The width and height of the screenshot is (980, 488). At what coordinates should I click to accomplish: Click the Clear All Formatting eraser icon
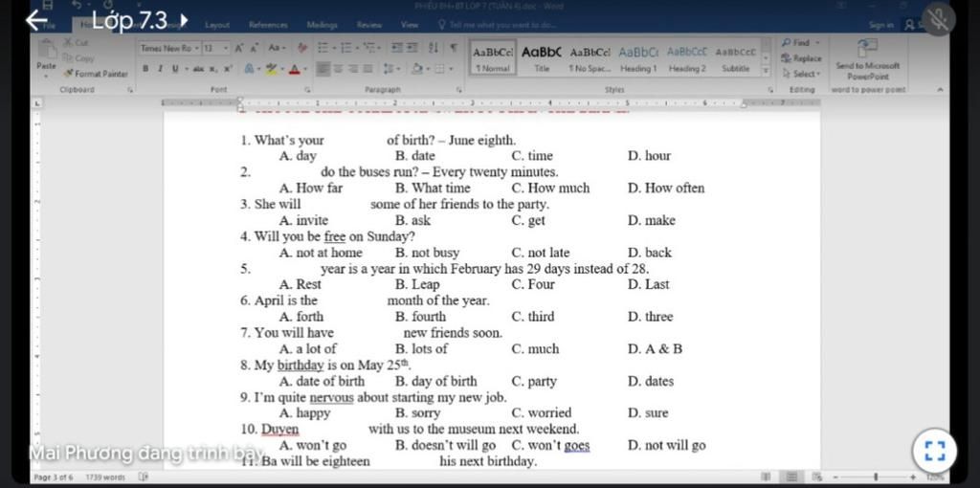click(x=303, y=48)
